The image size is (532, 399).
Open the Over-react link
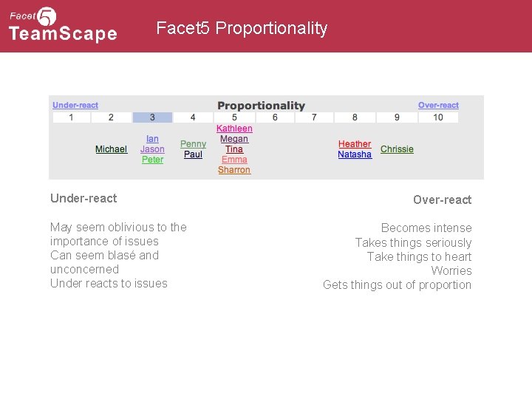click(x=438, y=105)
